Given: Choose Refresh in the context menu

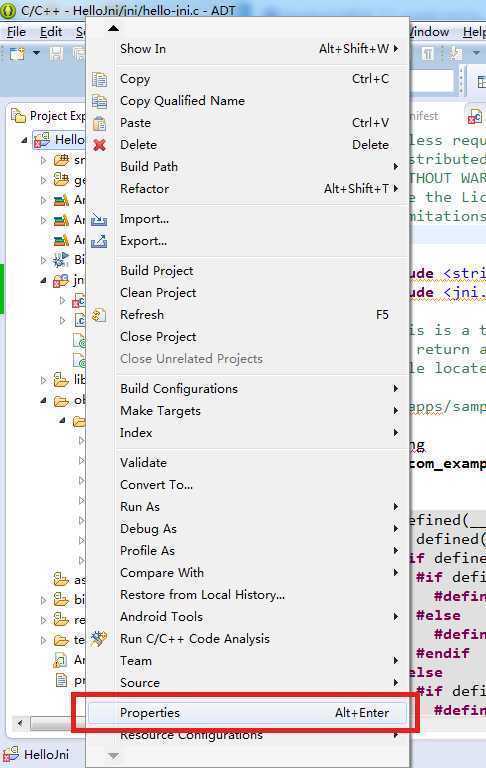Looking at the screenshot, I should [248, 315].
